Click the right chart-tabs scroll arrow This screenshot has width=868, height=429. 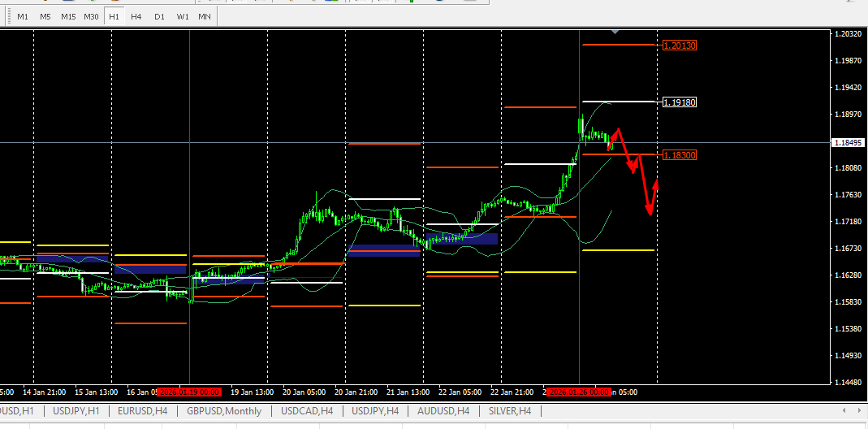click(x=858, y=410)
